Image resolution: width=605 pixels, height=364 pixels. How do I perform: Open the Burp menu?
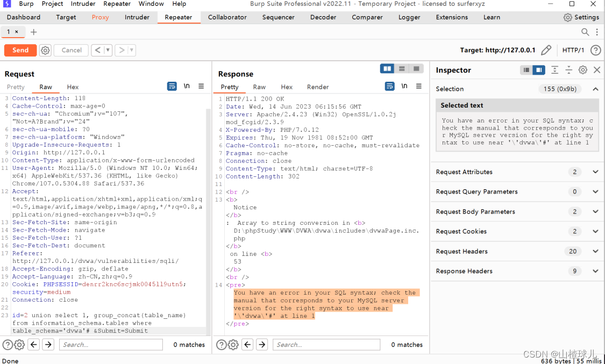26,4
